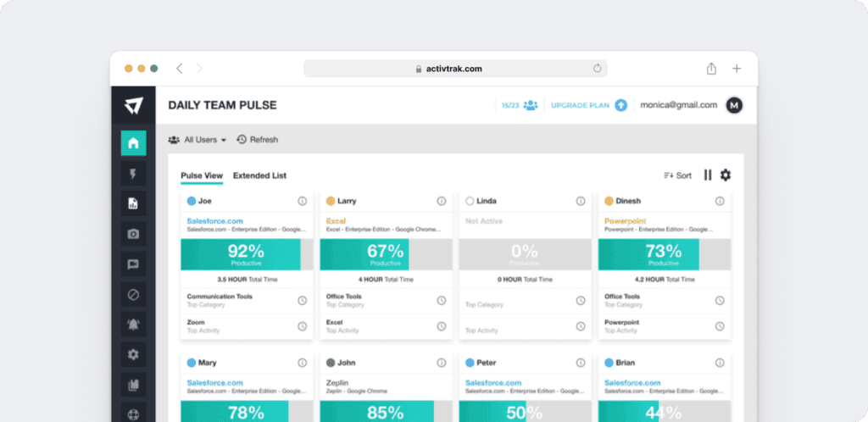Click the browser share icon
The width and height of the screenshot is (868, 422).
(x=711, y=69)
